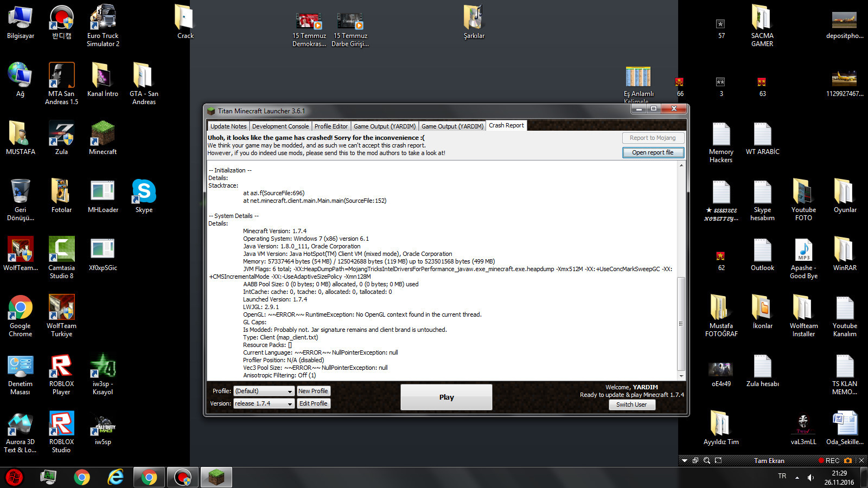Click the Windows Start button
Viewport: 868px width, 488px height.
pos(15,477)
